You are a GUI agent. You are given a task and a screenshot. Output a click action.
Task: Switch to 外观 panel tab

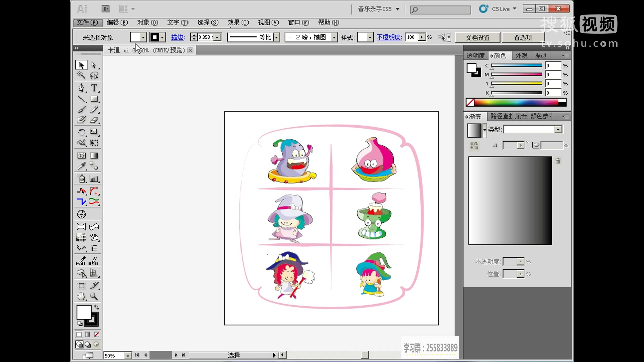coord(521,56)
